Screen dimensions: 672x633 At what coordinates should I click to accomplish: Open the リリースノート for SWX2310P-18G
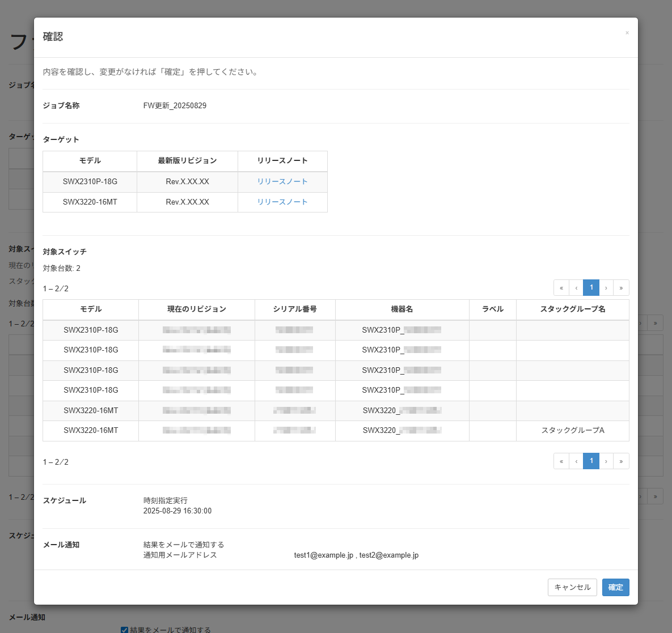pos(282,181)
